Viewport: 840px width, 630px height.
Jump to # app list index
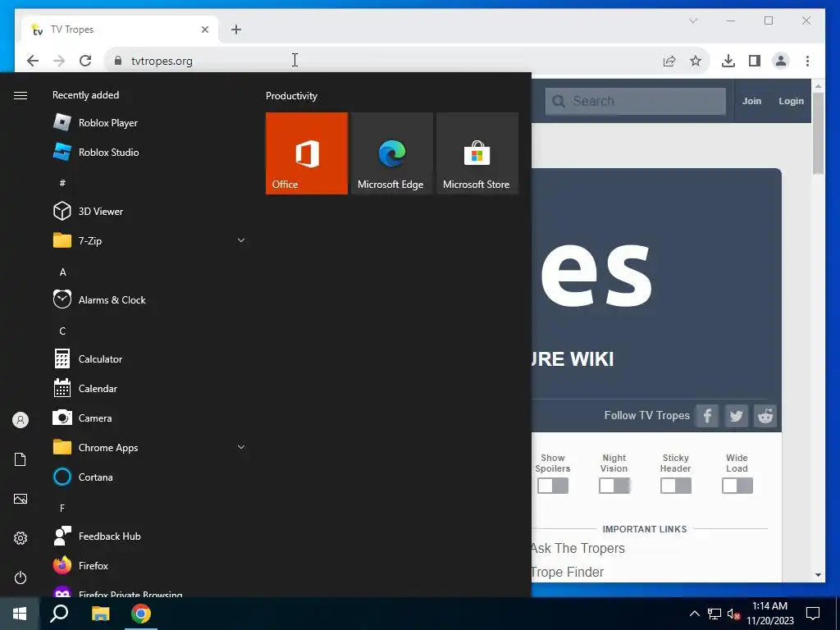tap(62, 183)
